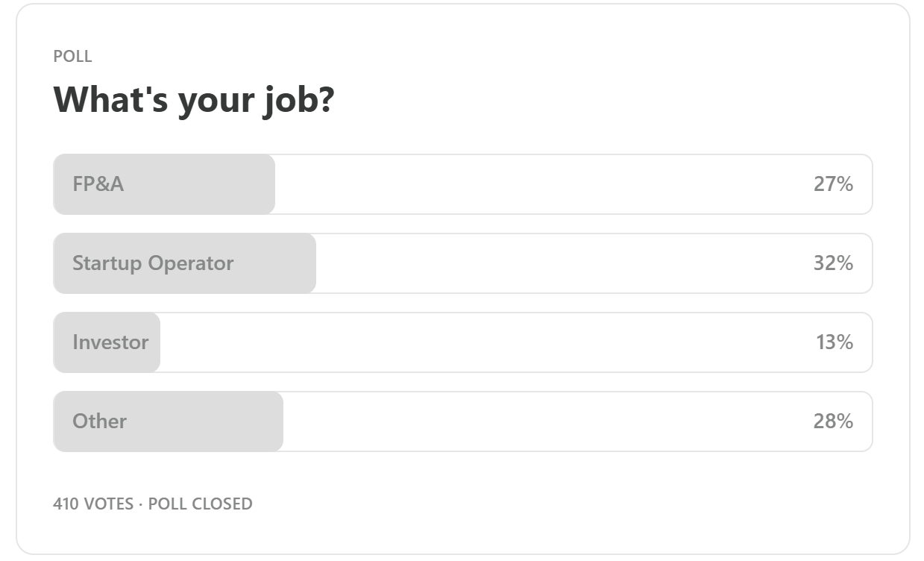Click the gray filled Investor bar

(107, 342)
